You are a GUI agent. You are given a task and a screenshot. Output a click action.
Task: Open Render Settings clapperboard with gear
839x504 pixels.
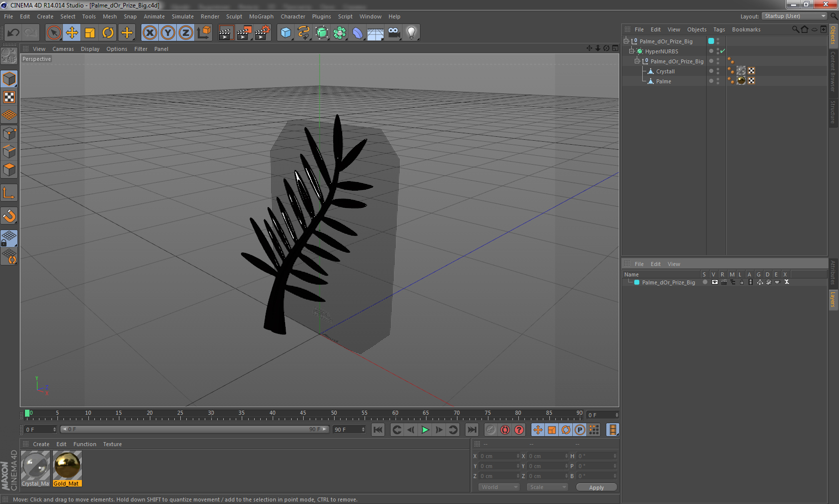tap(262, 33)
